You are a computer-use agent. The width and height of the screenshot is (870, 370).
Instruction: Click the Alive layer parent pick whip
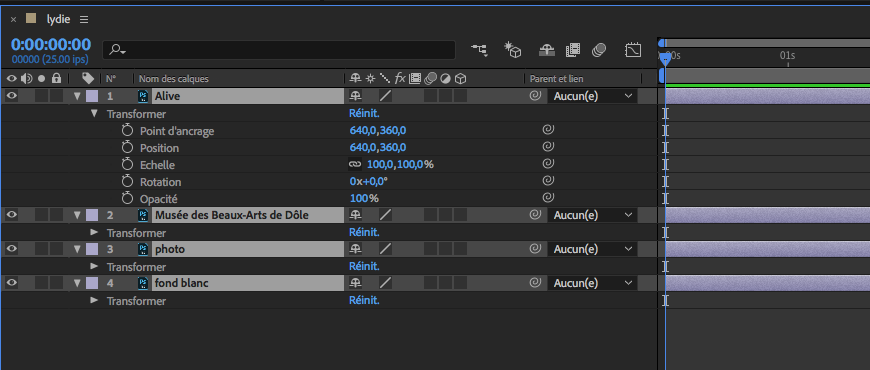click(x=535, y=96)
